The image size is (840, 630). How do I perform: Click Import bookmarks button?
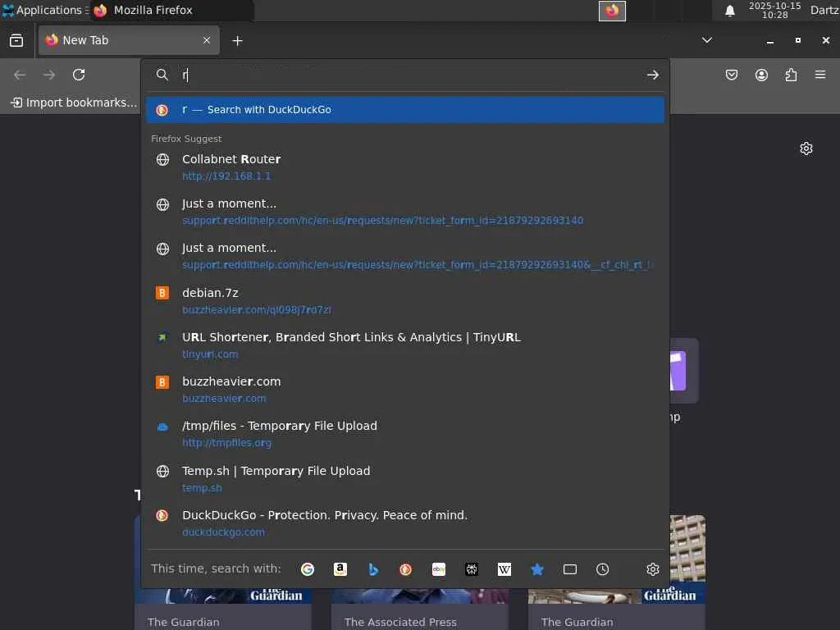pos(75,103)
